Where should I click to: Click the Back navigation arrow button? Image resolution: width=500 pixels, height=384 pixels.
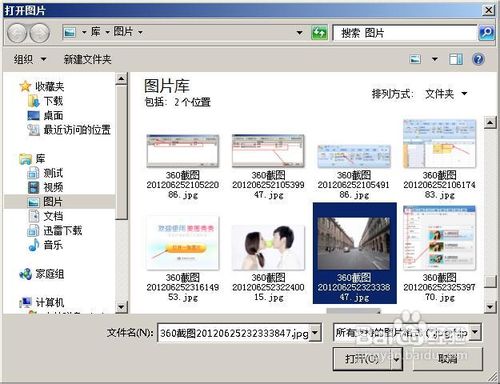16,33
